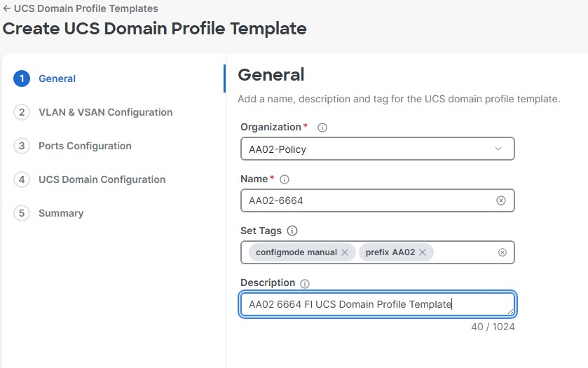Click the back arrow icon
The height and width of the screenshot is (368, 588).
pos(6,8)
